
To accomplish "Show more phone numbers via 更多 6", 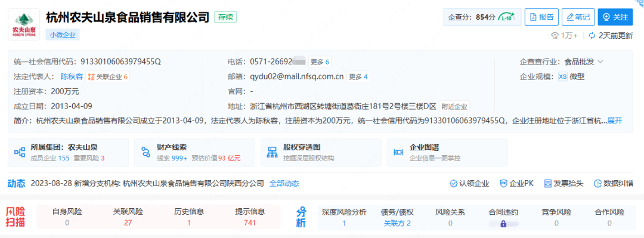I will click(x=320, y=62).
